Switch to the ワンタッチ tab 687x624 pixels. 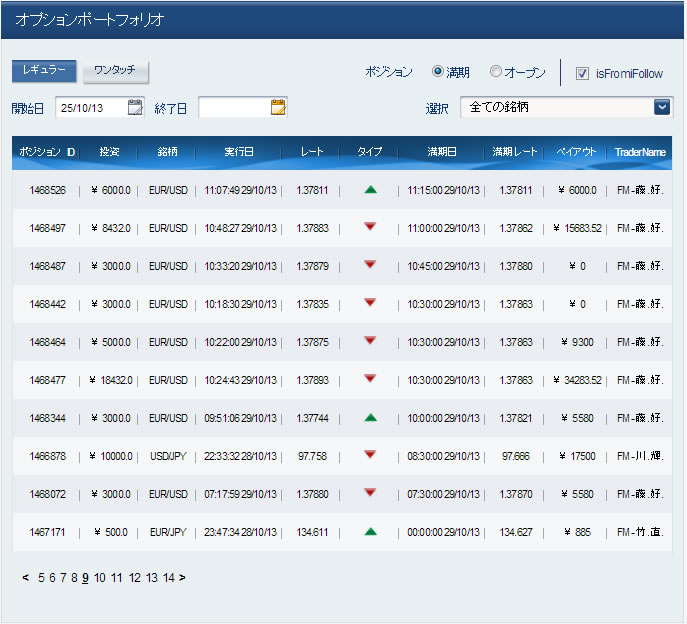[x=116, y=71]
